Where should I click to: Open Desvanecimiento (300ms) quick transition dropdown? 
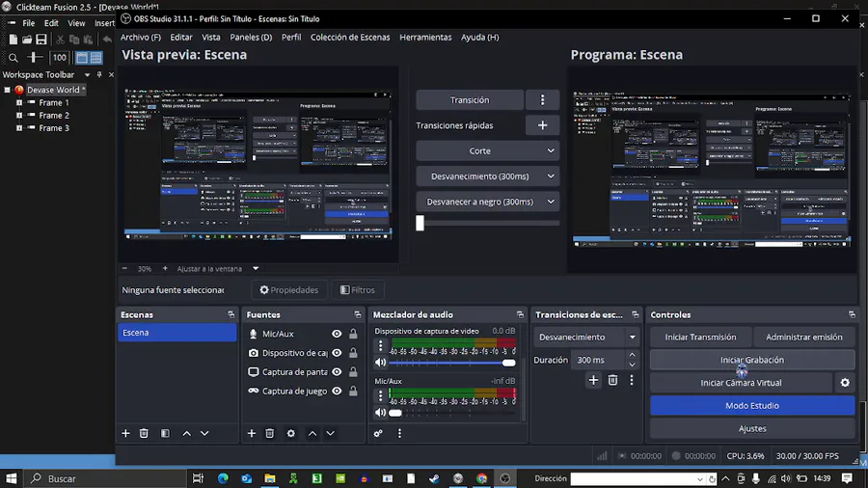[487, 176]
